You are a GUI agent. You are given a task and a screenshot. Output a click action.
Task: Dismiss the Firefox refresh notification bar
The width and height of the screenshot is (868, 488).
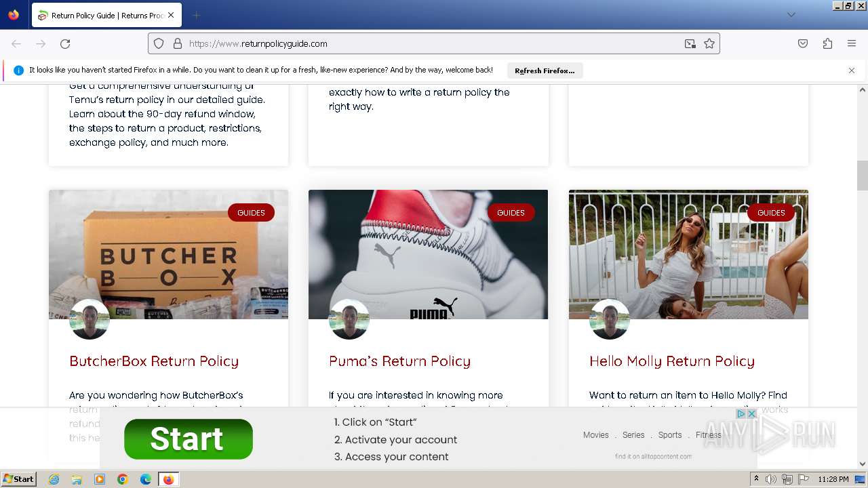click(852, 70)
